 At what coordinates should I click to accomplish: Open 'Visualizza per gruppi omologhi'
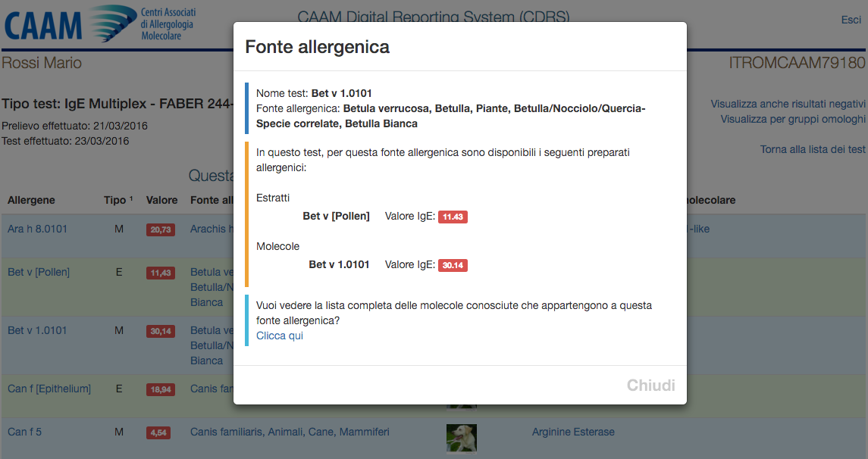tap(793, 119)
